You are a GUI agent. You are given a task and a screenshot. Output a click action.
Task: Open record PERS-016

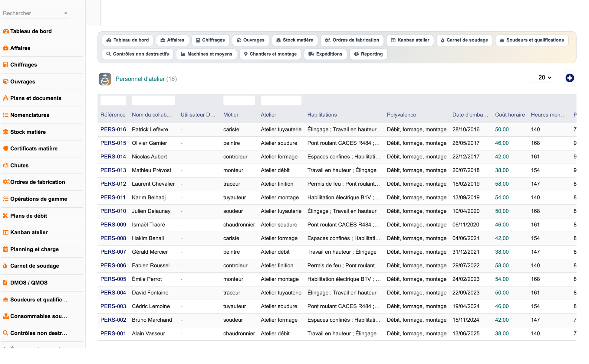pos(113,129)
